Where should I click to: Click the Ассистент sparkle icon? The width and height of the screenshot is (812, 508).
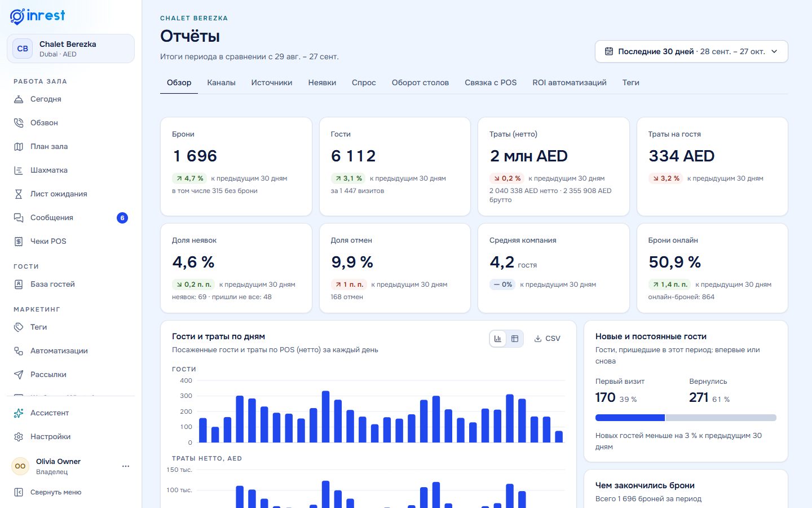pos(19,413)
